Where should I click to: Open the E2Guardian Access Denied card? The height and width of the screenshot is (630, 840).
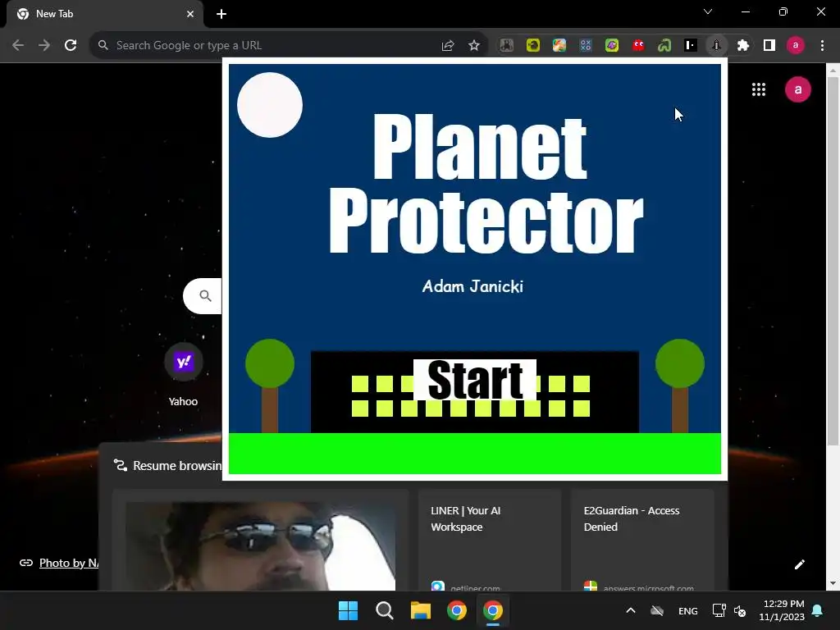(641, 540)
